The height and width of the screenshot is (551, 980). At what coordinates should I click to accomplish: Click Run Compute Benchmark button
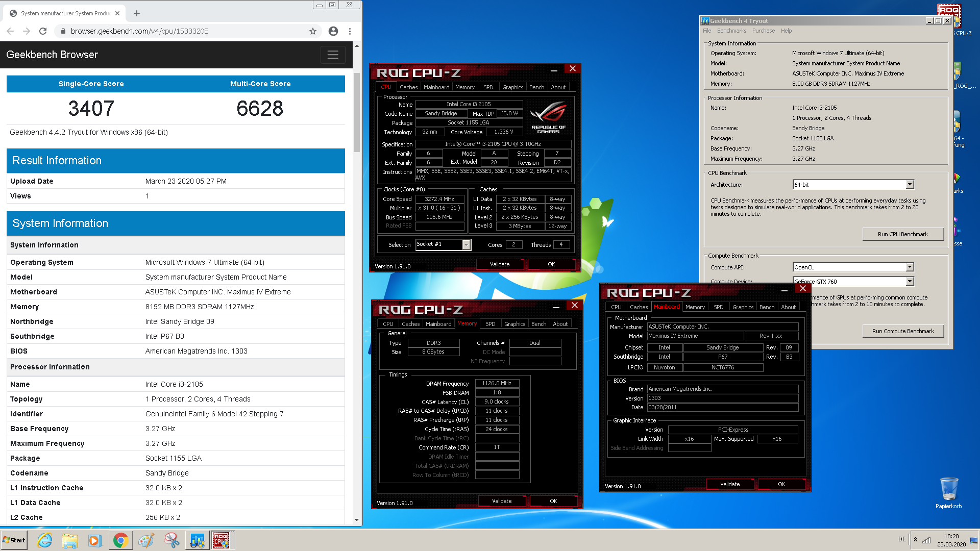point(902,331)
